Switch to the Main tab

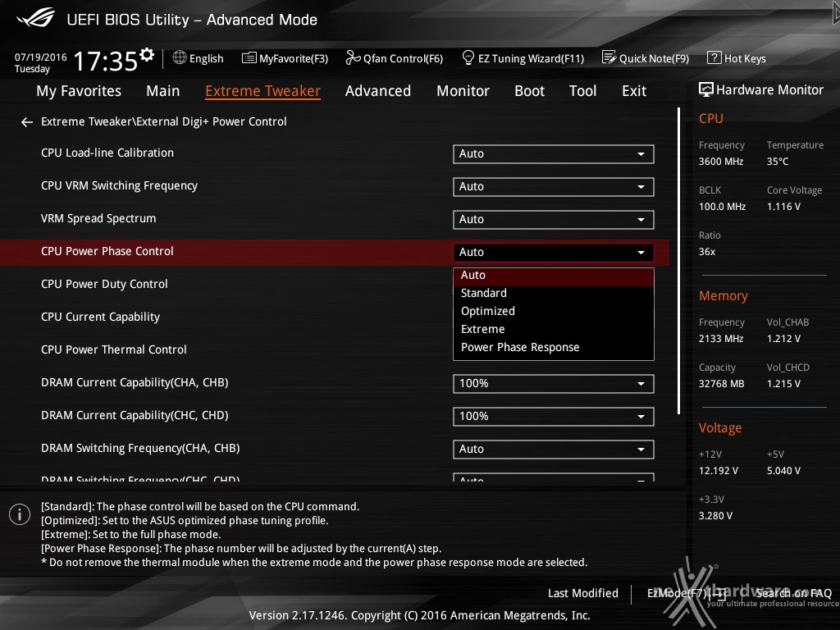tap(163, 91)
